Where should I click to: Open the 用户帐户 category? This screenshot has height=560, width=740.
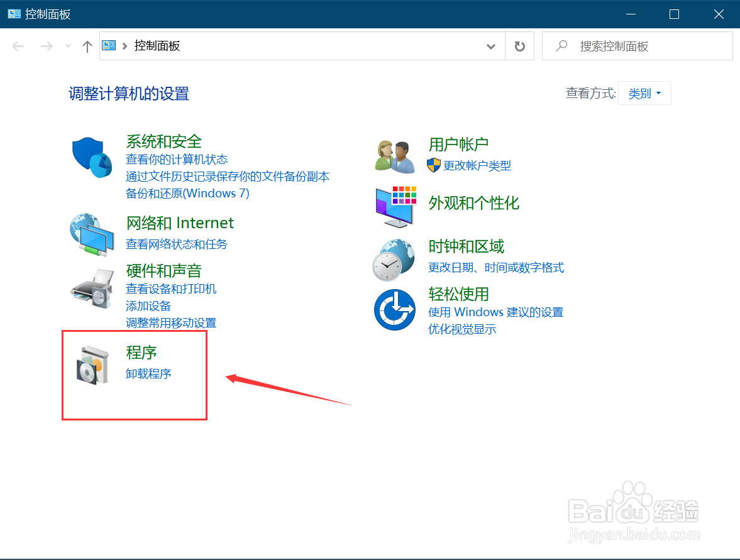458,145
